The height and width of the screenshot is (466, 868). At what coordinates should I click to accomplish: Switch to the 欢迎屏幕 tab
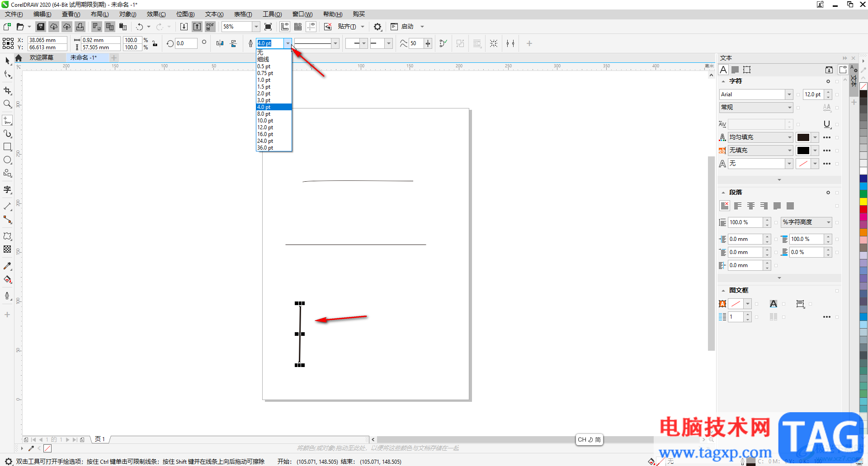pyautogui.click(x=42, y=58)
